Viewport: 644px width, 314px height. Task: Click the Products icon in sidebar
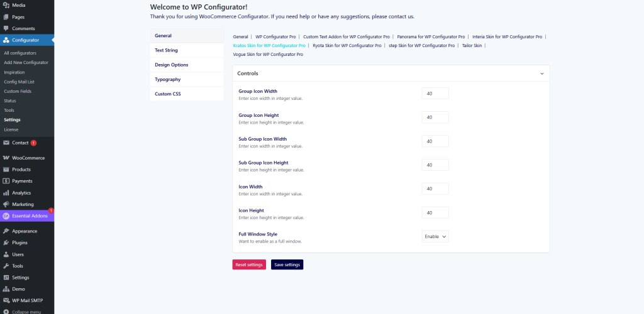(6, 170)
